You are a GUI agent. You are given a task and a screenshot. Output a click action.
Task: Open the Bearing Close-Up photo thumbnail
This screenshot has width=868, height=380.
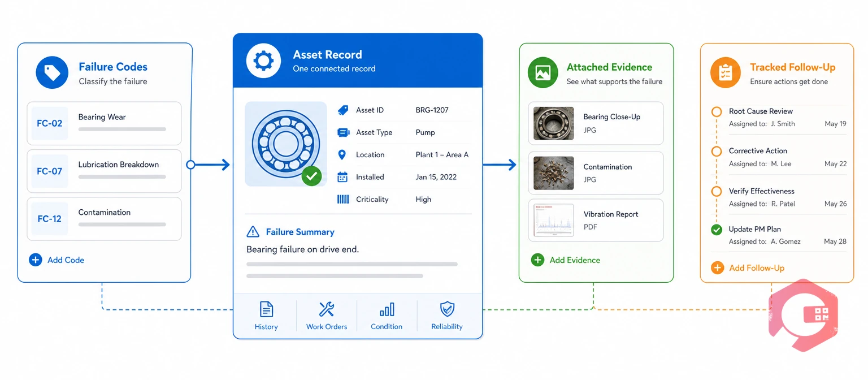554,123
